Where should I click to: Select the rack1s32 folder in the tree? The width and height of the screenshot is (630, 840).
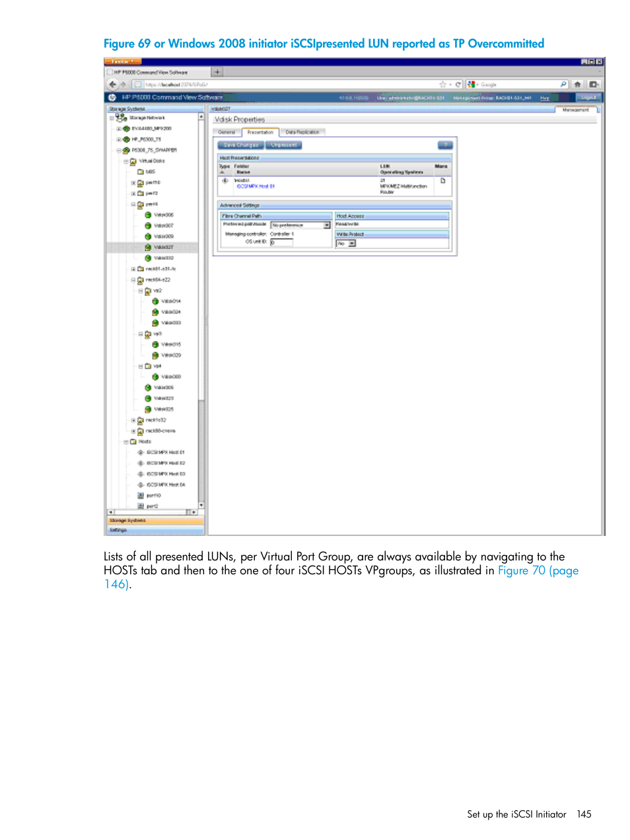tap(156, 420)
